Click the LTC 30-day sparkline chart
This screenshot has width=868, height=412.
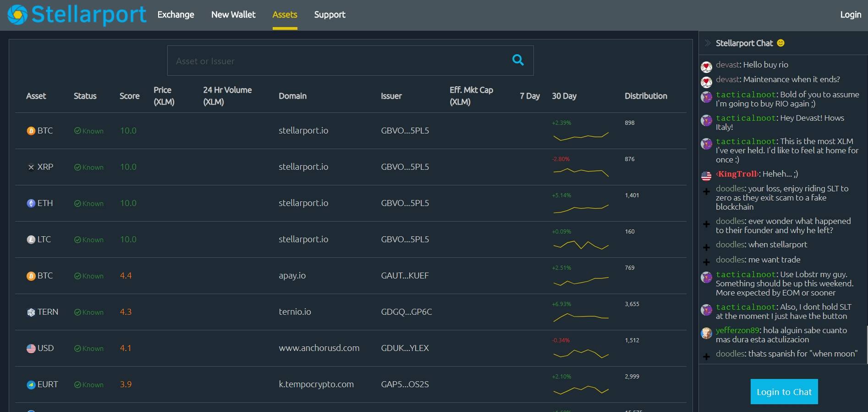pos(581,245)
